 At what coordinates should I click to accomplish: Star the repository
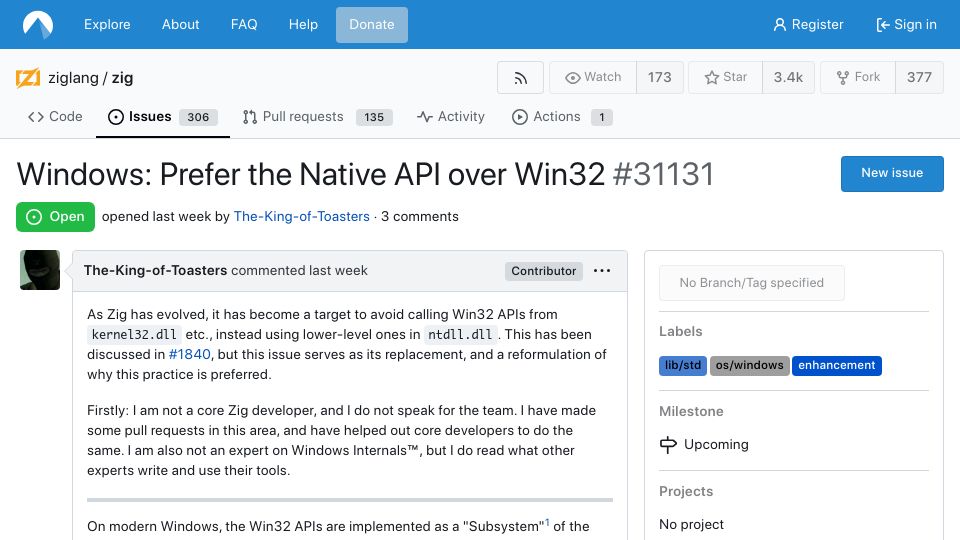pyautogui.click(x=726, y=78)
